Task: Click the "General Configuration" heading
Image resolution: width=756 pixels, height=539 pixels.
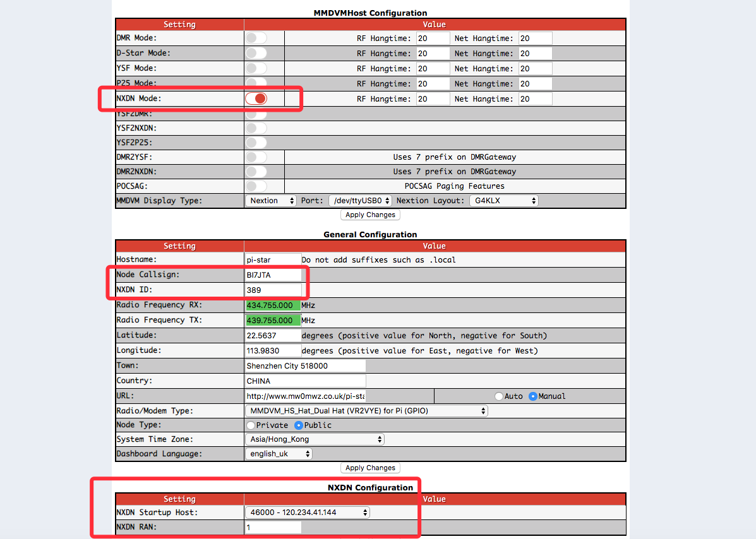Action: [x=370, y=235]
